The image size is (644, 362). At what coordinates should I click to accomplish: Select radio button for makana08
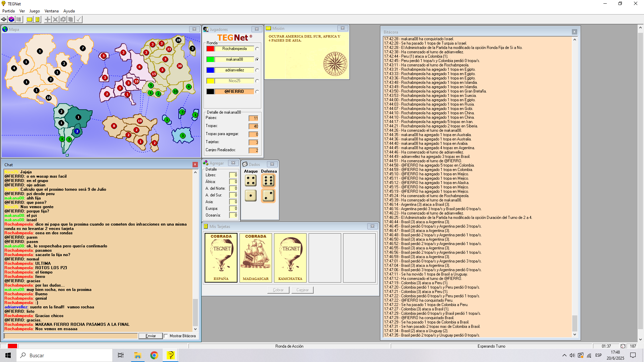[x=257, y=59]
